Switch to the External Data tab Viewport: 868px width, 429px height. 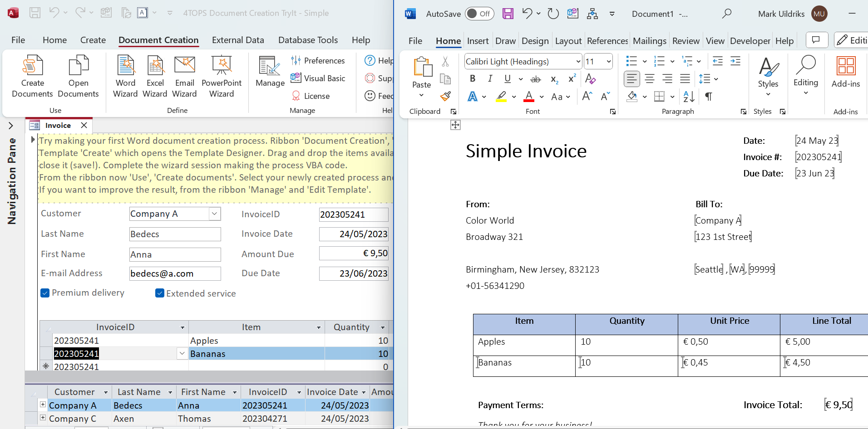[237, 40]
